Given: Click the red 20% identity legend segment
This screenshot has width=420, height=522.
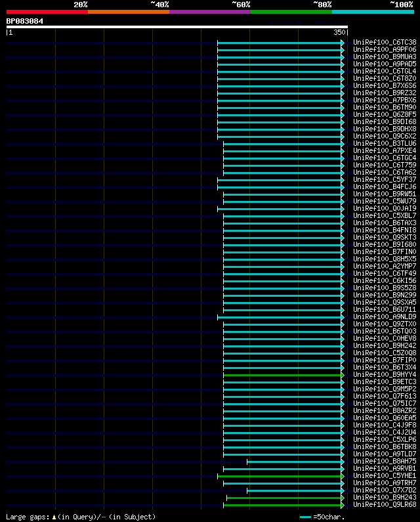Looking at the screenshot, I should pos(47,12).
